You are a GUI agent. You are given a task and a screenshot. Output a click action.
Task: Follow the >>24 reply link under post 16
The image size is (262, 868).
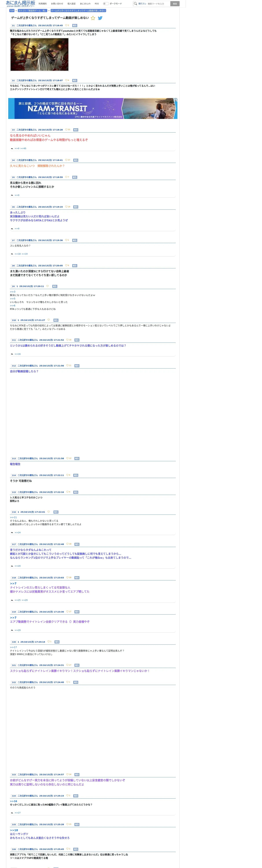(x=17, y=532)
